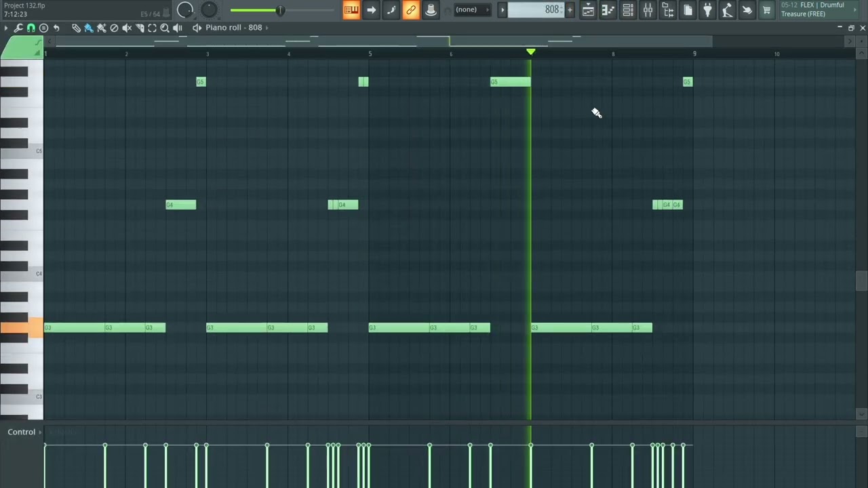Open the Playlist window
868x488 pixels.
588,9
